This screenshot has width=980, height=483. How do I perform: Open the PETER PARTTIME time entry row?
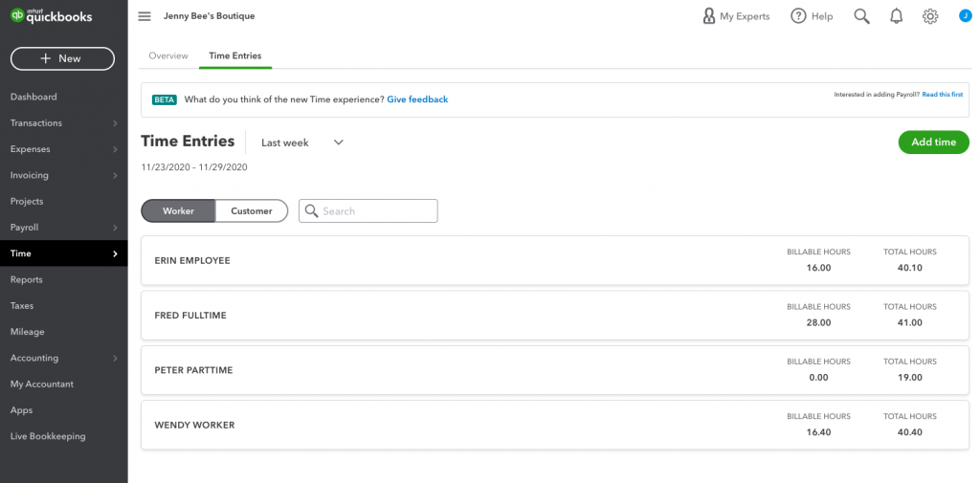pos(555,370)
